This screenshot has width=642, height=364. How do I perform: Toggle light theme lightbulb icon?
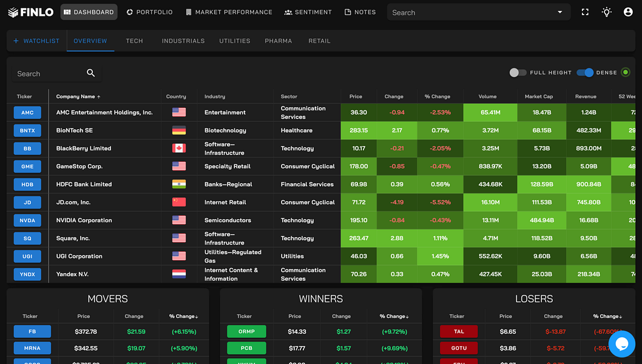[606, 12]
